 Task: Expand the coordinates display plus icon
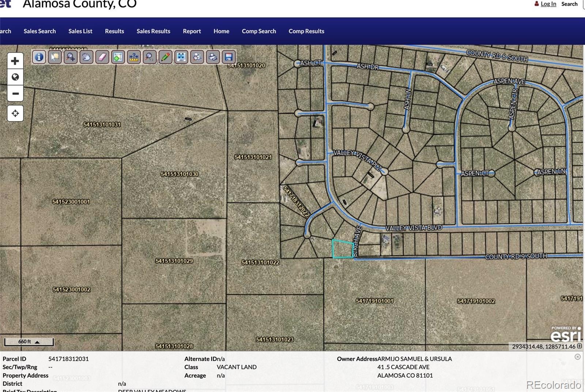tap(580, 346)
